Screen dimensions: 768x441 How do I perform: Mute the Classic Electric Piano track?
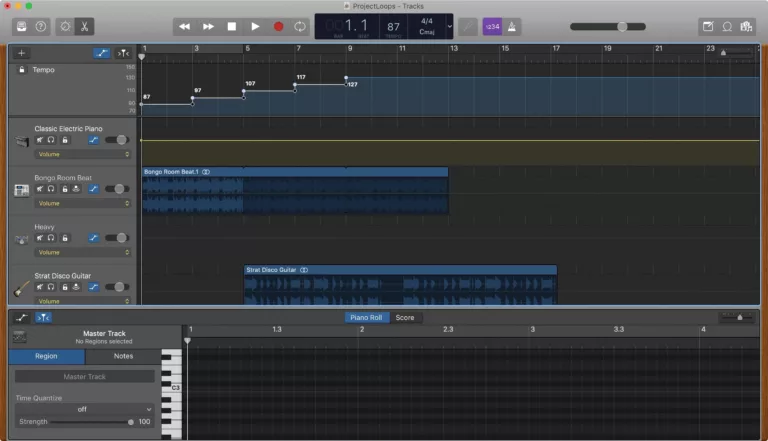pyautogui.click(x=40, y=140)
